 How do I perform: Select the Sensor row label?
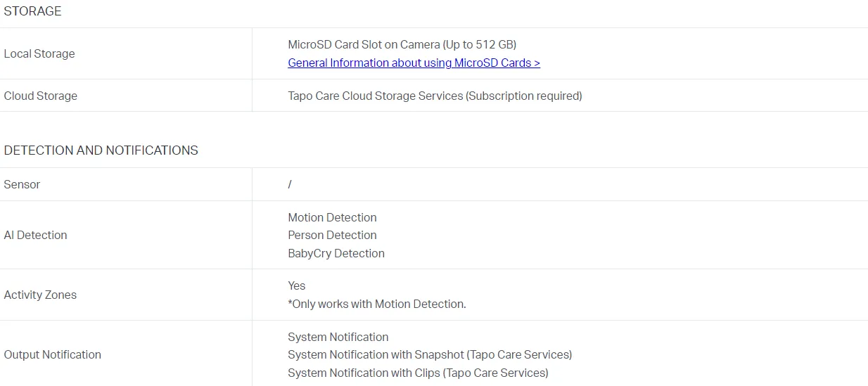(22, 184)
